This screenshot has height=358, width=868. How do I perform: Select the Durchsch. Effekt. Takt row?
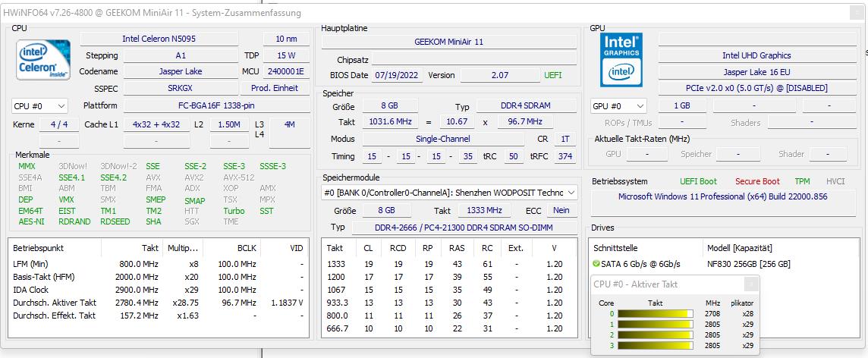(159, 316)
